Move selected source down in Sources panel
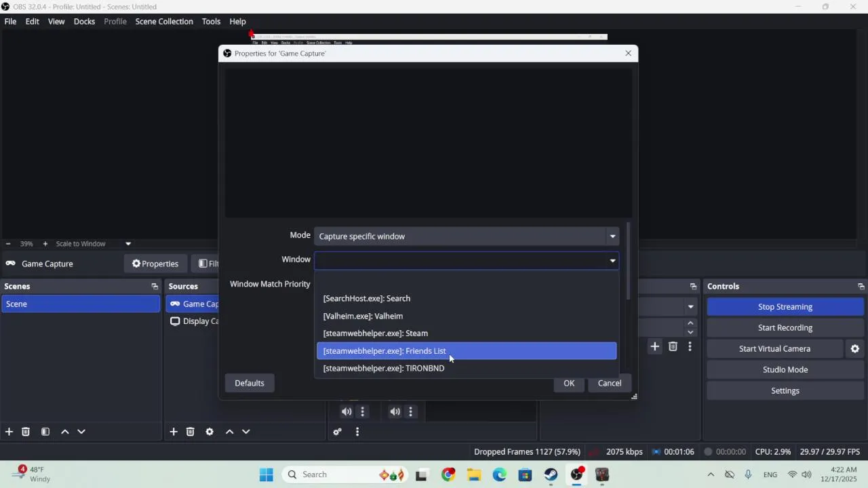The image size is (868, 488). 246,432
